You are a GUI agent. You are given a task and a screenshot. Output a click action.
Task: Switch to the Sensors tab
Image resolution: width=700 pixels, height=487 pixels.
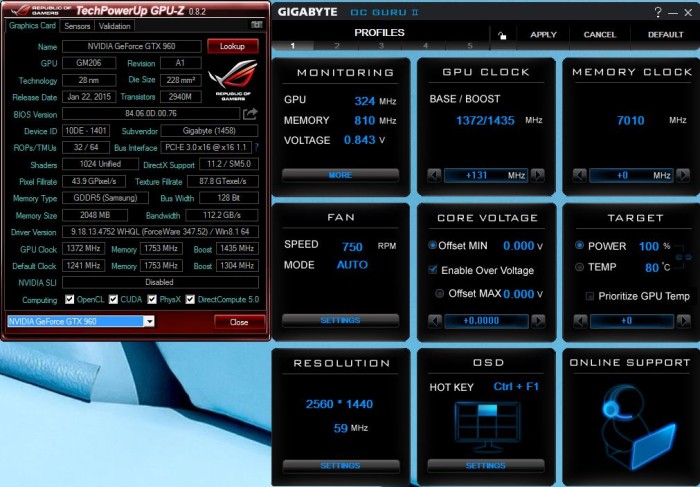point(77,26)
